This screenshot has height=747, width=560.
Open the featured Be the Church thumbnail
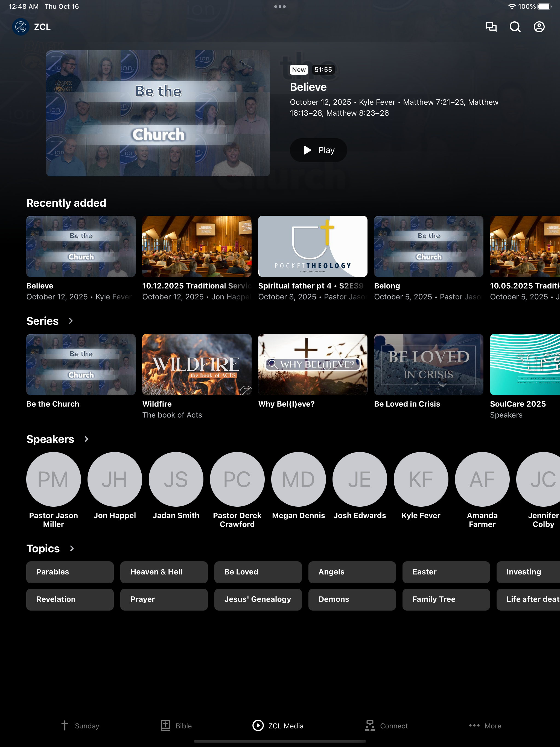point(158,113)
